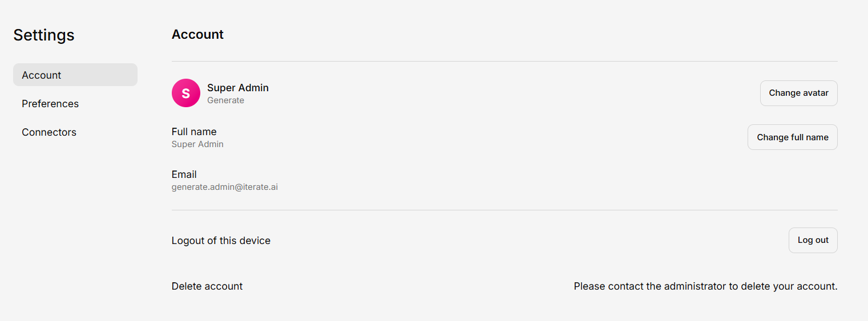Select the generate.admin@iterate.ai email text
The height and width of the screenshot is (321, 868).
coord(224,187)
